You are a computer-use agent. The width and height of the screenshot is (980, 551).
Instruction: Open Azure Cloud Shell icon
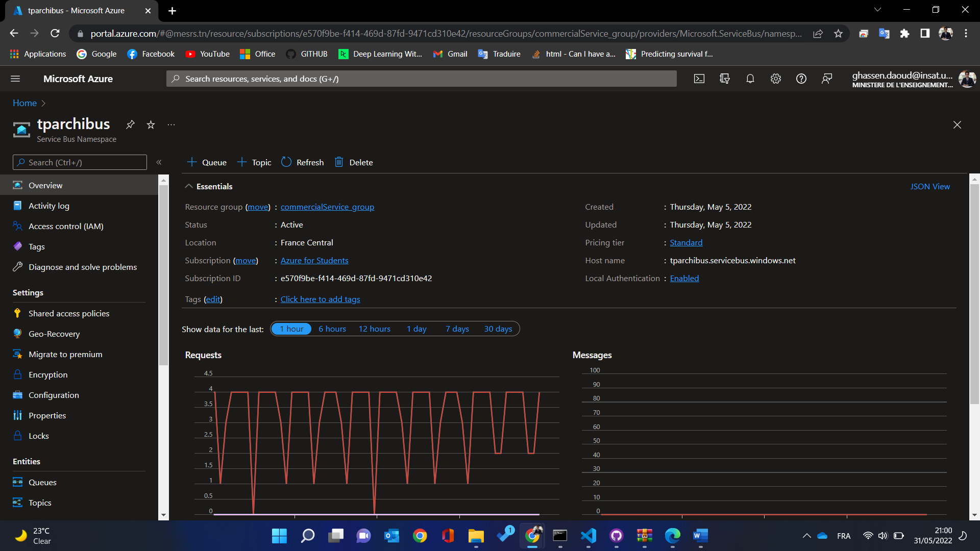(x=699, y=79)
